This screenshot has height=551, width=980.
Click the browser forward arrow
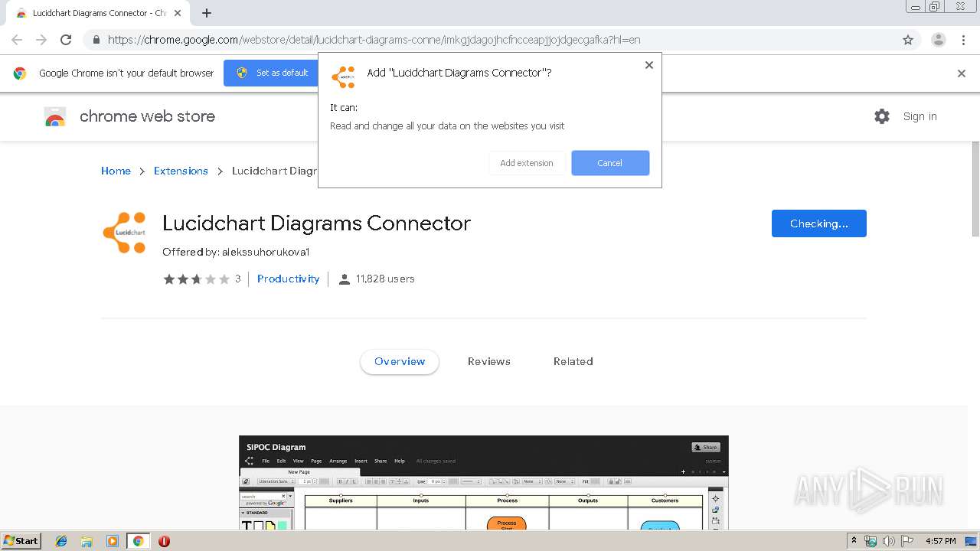click(41, 40)
